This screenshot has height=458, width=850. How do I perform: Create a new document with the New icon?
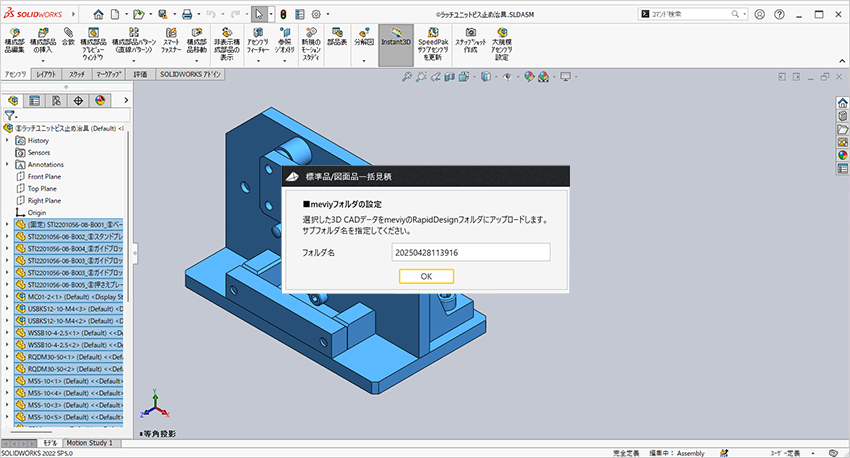coord(115,14)
